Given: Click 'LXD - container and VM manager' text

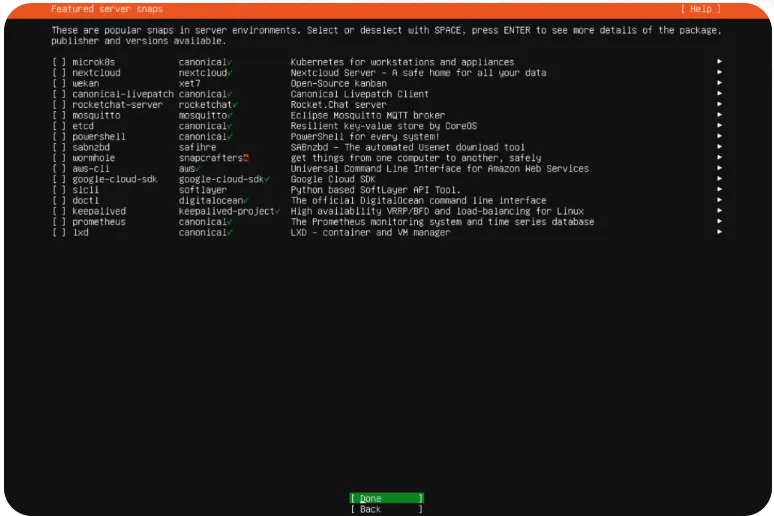Looking at the screenshot, I should tap(370, 233).
